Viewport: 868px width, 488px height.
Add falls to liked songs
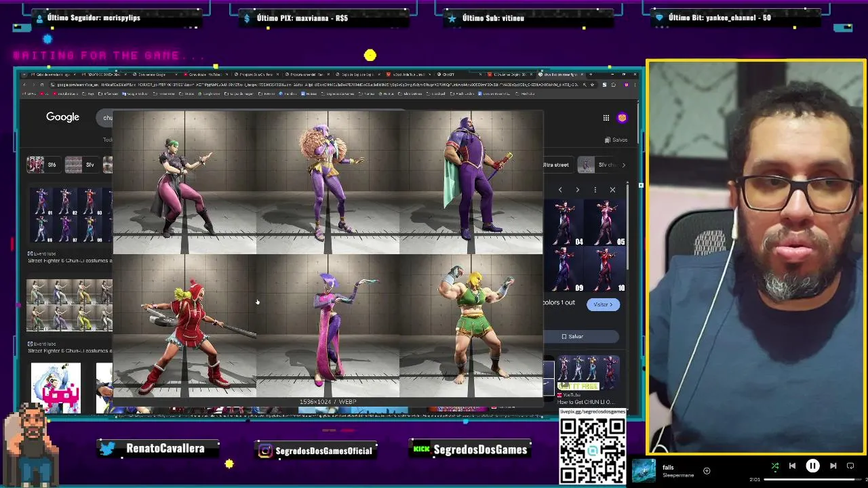click(x=707, y=470)
